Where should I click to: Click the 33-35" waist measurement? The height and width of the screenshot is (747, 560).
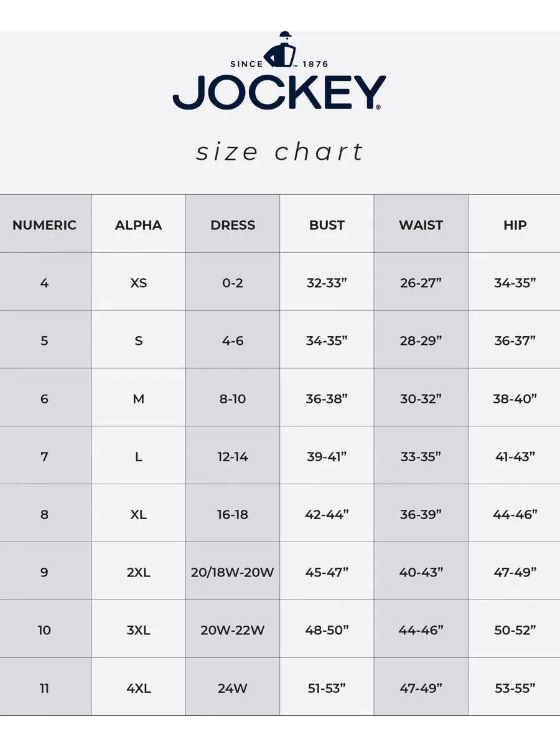click(x=421, y=456)
